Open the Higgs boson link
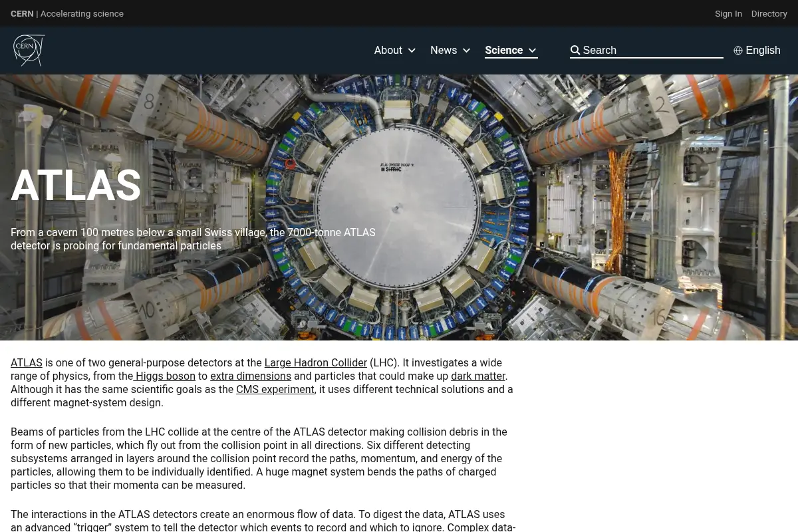This screenshot has height=532, width=798. tap(165, 376)
